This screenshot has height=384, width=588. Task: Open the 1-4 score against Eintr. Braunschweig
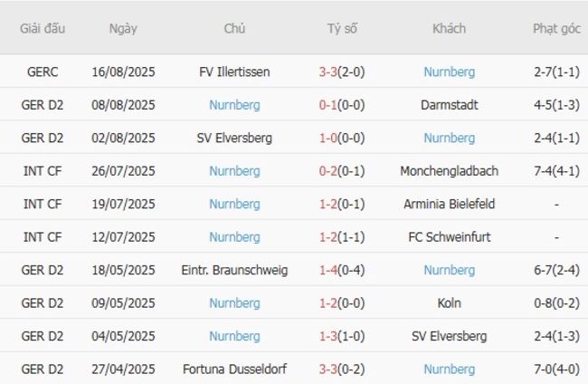click(328, 270)
